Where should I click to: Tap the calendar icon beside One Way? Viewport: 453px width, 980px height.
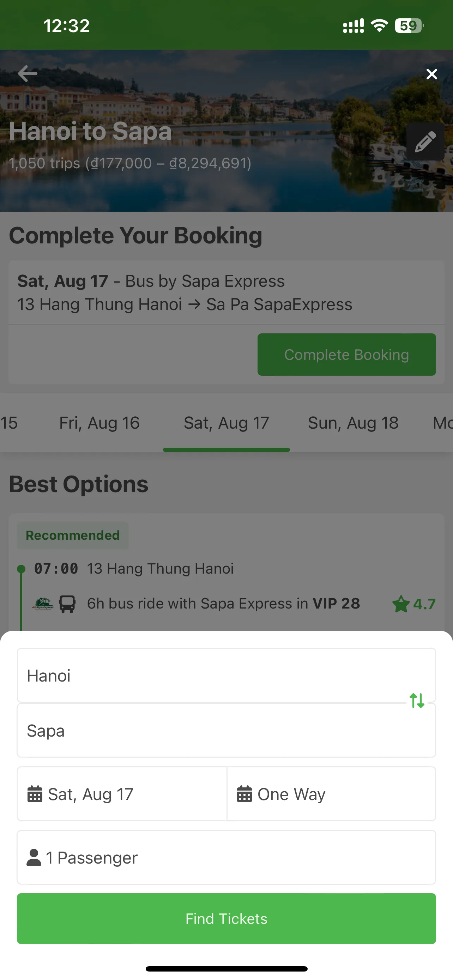point(244,794)
